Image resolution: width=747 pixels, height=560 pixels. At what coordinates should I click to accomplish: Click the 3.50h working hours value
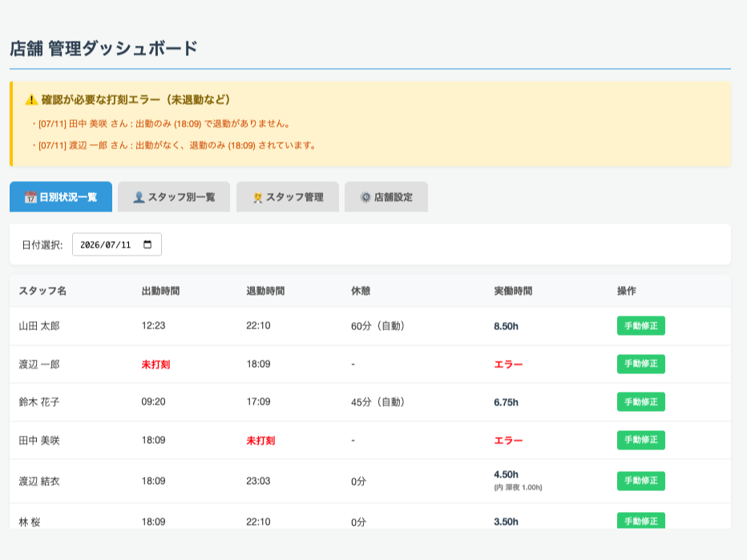(506, 522)
